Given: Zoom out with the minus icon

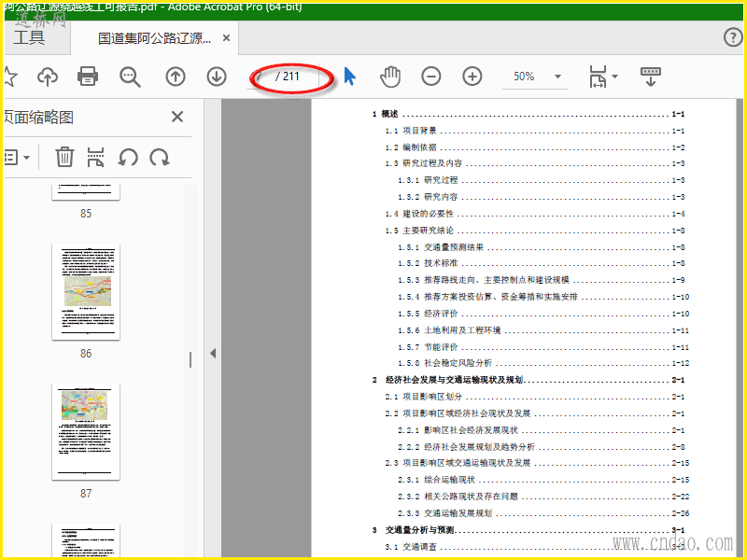Looking at the screenshot, I should tap(431, 77).
